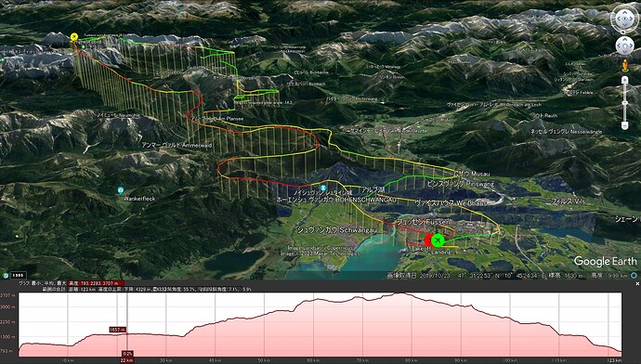The image size is (641, 364).
Task: Pan down with the Move joystick arrow
Action: point(624,51)
